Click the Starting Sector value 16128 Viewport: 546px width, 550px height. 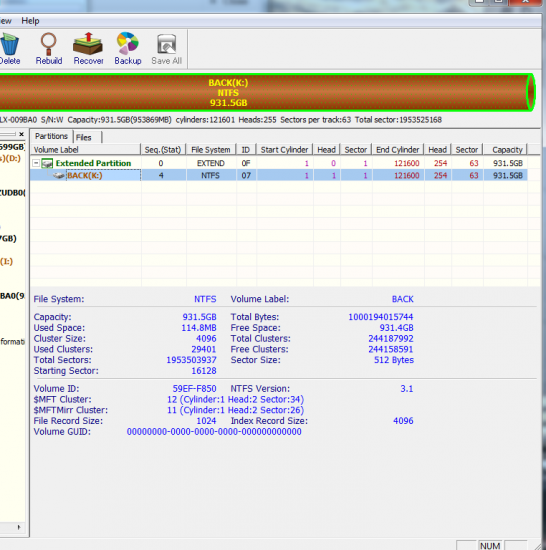pos(204,371)
